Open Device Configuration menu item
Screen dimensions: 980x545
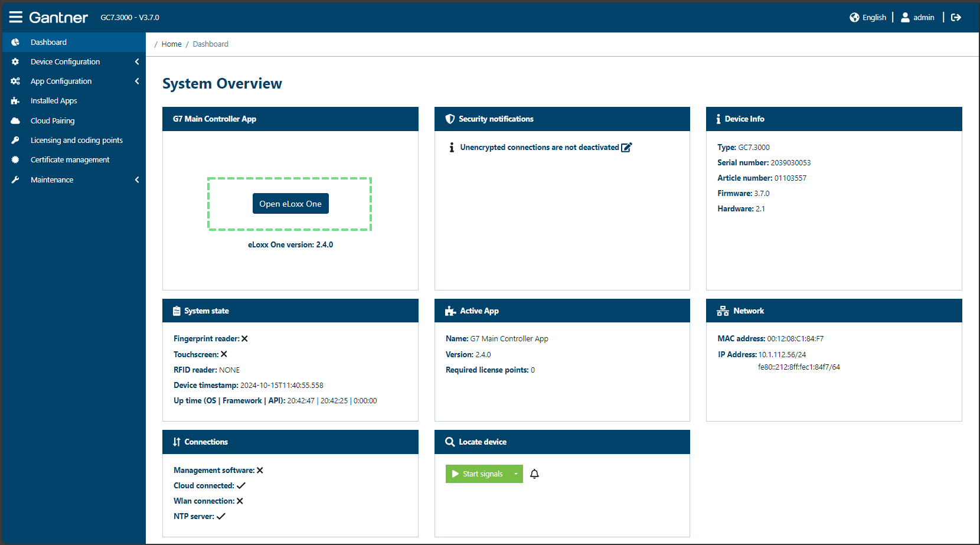(73, 61)
